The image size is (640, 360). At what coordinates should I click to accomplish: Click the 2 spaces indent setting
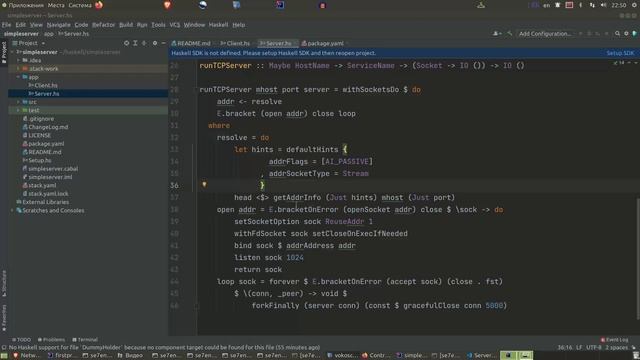point(616,347)
